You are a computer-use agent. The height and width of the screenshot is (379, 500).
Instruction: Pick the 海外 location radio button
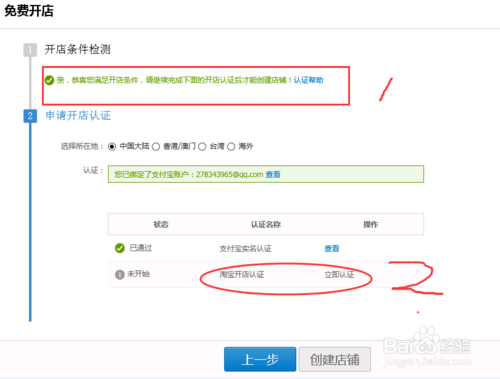(x=231, y=147)
